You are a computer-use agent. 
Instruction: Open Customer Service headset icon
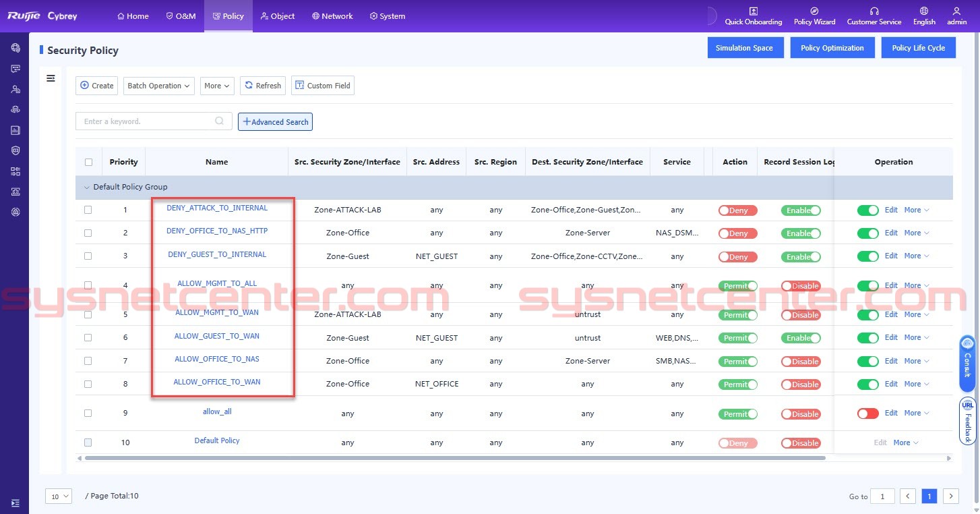coord(874,16)
